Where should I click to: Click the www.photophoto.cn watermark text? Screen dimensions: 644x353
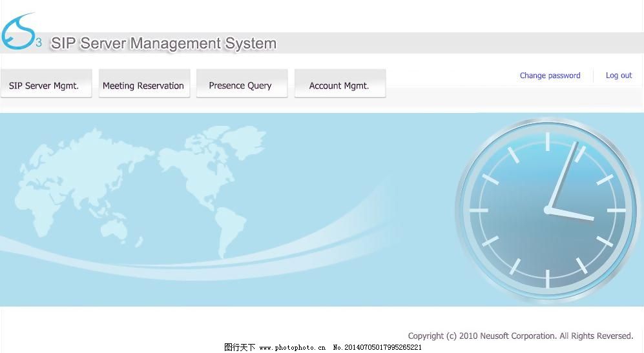292,347
